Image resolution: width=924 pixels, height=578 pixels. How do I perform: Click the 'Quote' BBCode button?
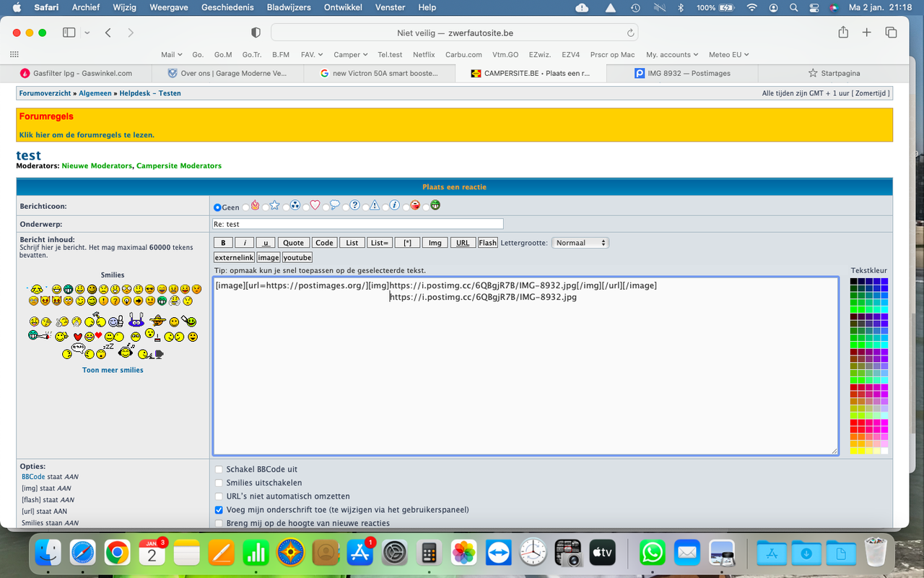(294, 243)
